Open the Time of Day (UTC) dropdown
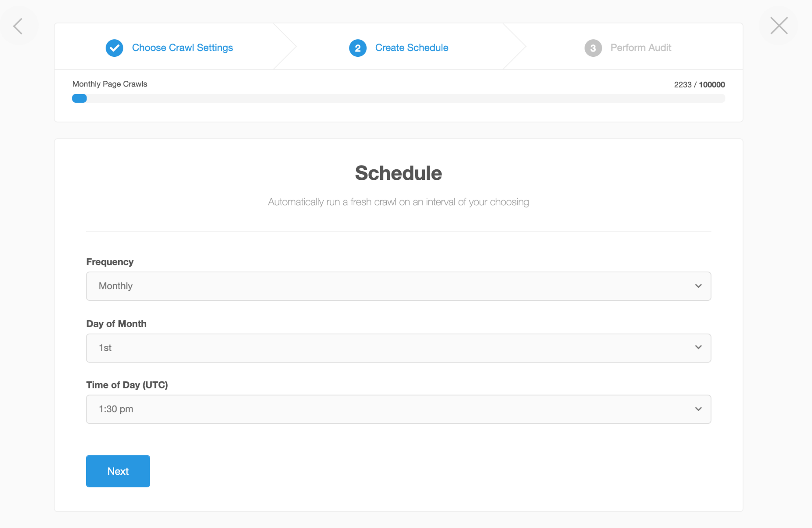The image size is (812, 528). point(398,409)
